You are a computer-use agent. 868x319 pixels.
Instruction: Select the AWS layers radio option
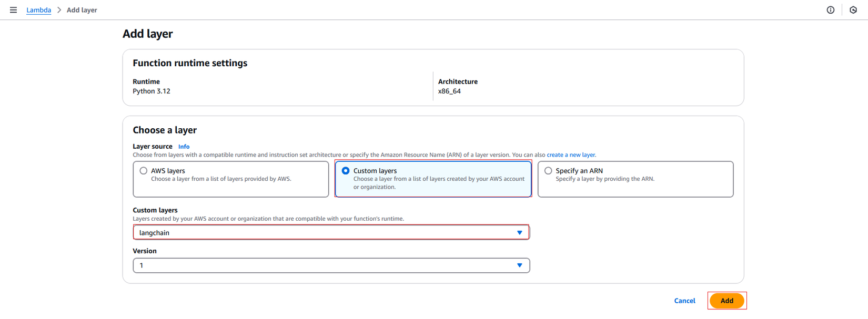click(x=144, y=171)
